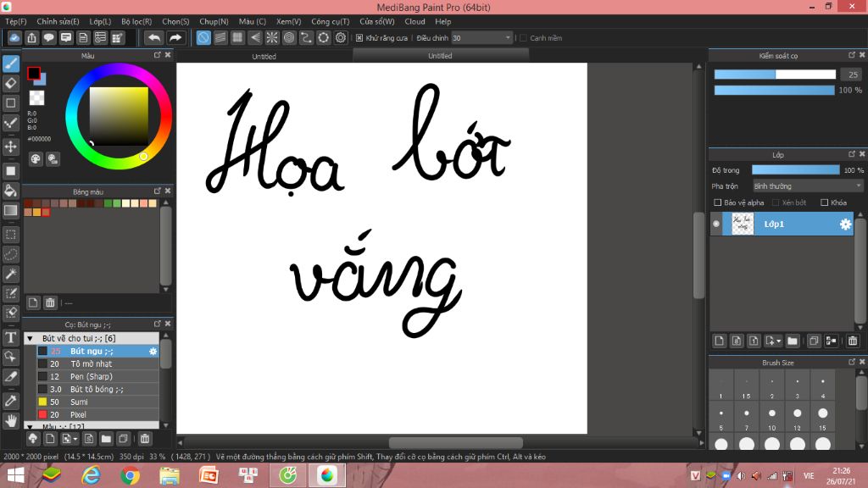Open add-layer dropdown arrow in Lớp panel

778,341
